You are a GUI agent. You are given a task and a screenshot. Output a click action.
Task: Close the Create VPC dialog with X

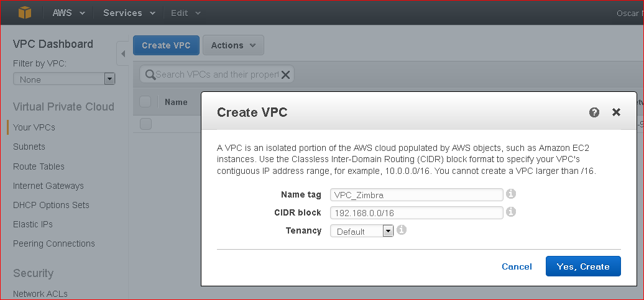coord(616,112)
